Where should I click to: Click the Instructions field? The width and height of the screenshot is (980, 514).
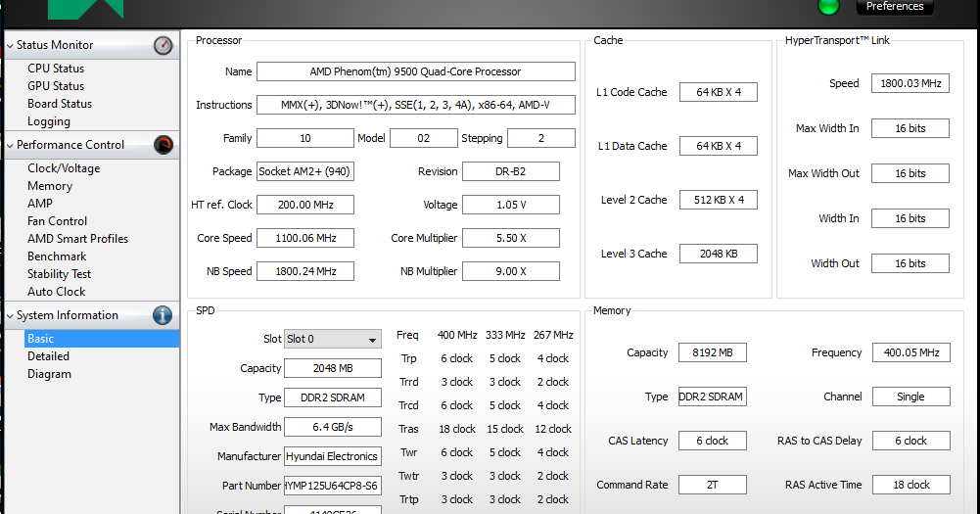(x=416, y=105)
